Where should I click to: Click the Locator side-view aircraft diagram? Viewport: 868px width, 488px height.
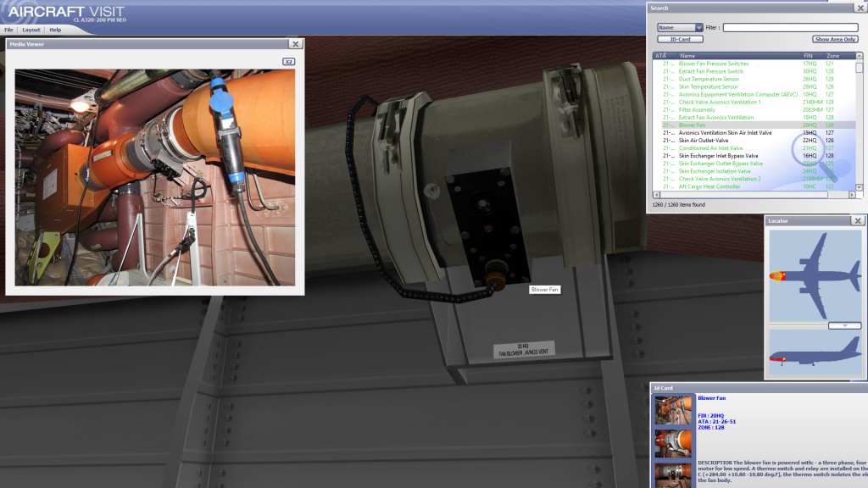815,353
